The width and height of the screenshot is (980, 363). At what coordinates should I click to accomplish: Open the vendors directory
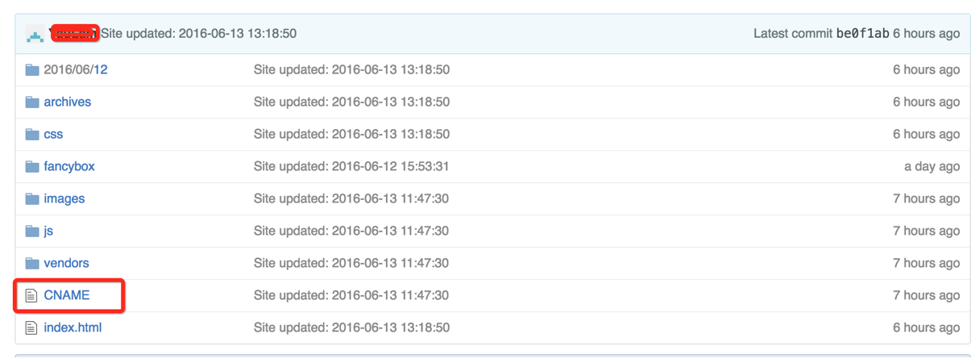pyautogui.click(x=67, y=264)
